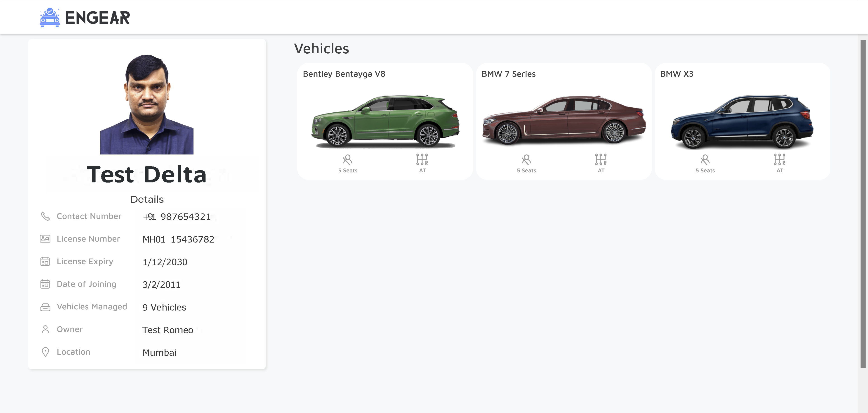Click the ID card icon beside License Number
868x413 pixels.
pos(45,239)
